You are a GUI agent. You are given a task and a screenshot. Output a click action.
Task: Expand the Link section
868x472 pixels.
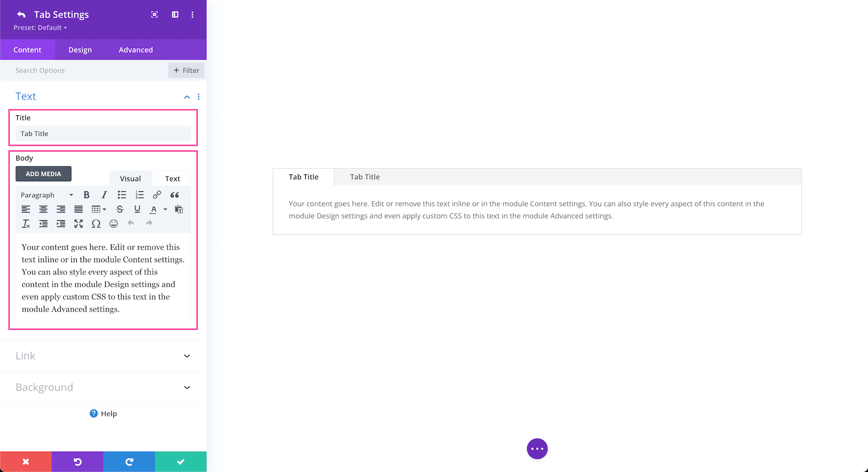[x=103, y=356]
